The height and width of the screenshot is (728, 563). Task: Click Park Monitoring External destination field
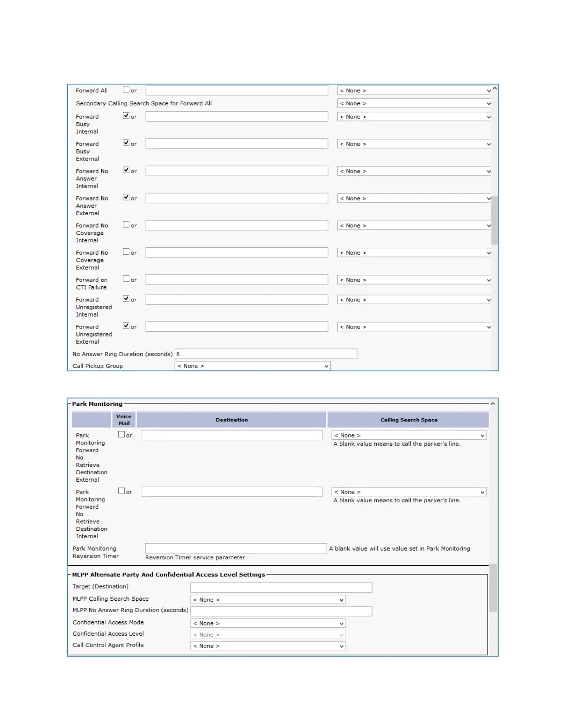[232, 435]
